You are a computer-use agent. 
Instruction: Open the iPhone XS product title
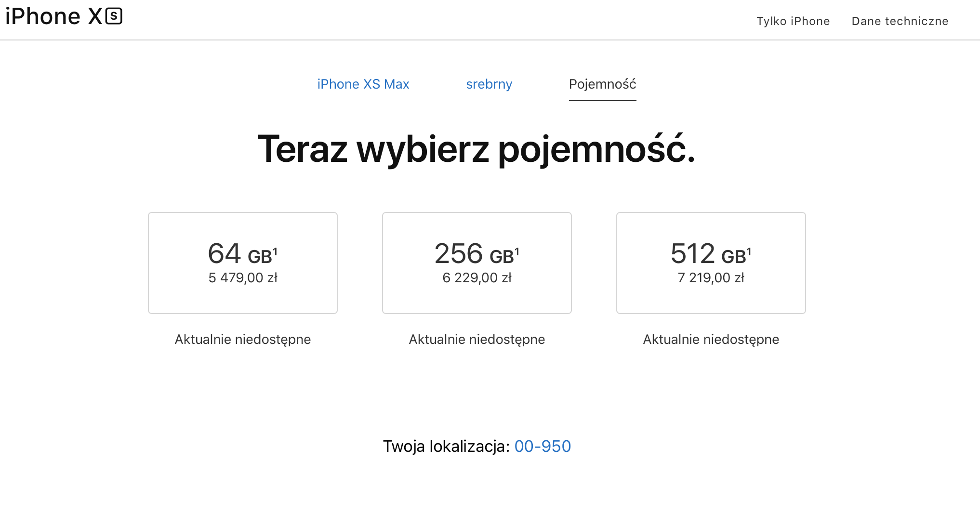[64, 16]
